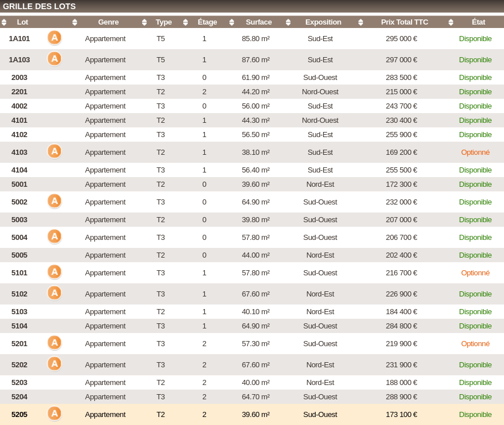This screenshot has height=425, width=504.
Task: Click the Disponible status for lot 5104
Action: tap(475, 326)
